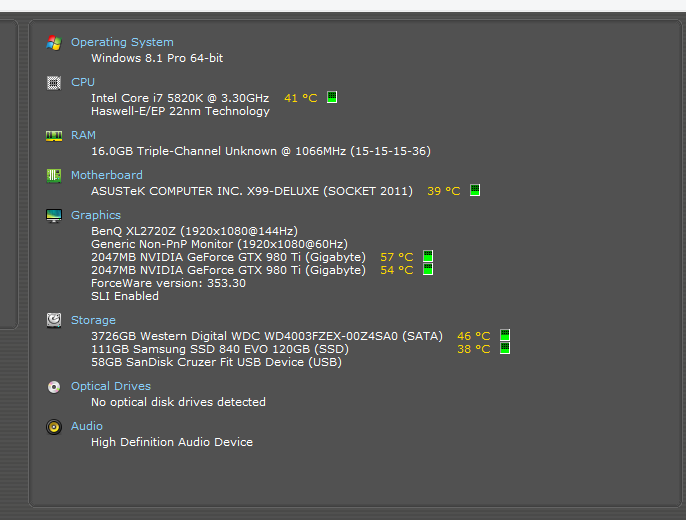Screen dimensions: 686x520
Task: Select the SanDisk Cruzer Fit USB Device line
Action: point(217,363)
